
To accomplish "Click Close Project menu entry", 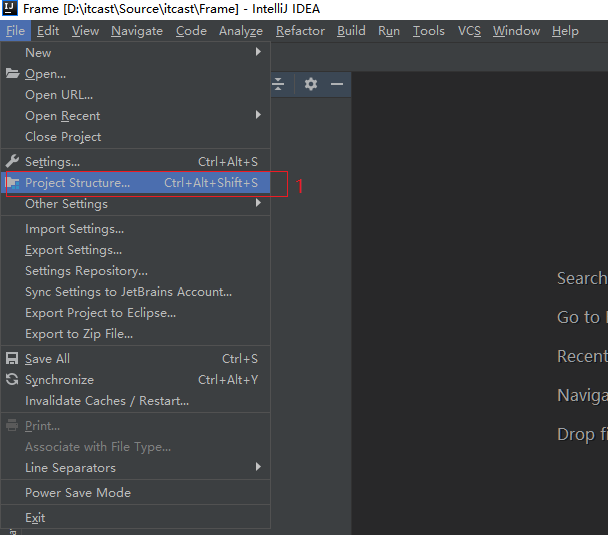I will (x=63, y=137).
